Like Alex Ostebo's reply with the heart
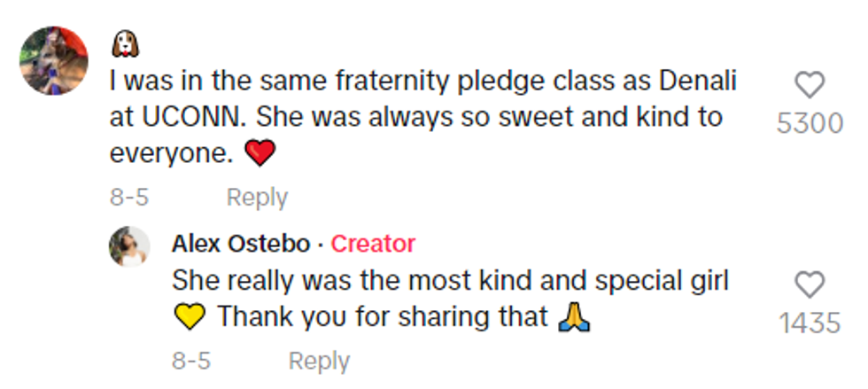 click(810, 284)
